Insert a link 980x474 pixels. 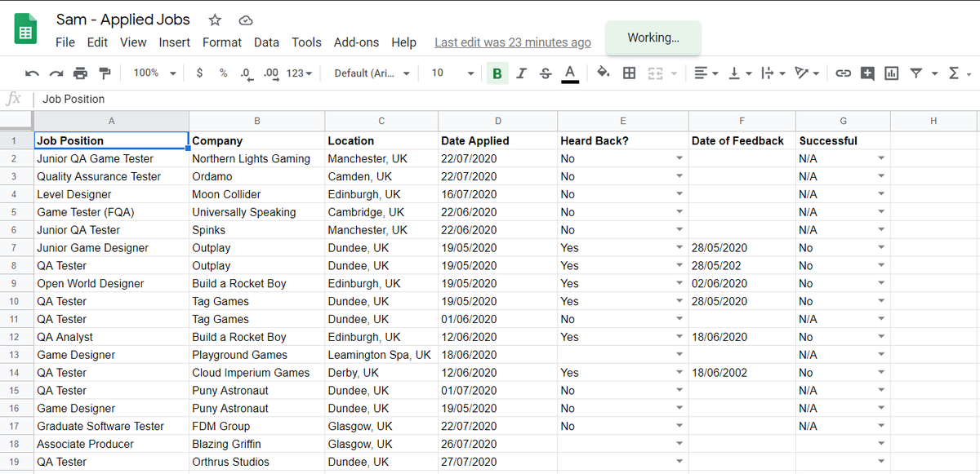pyautogui.click(x=843, y=73)
